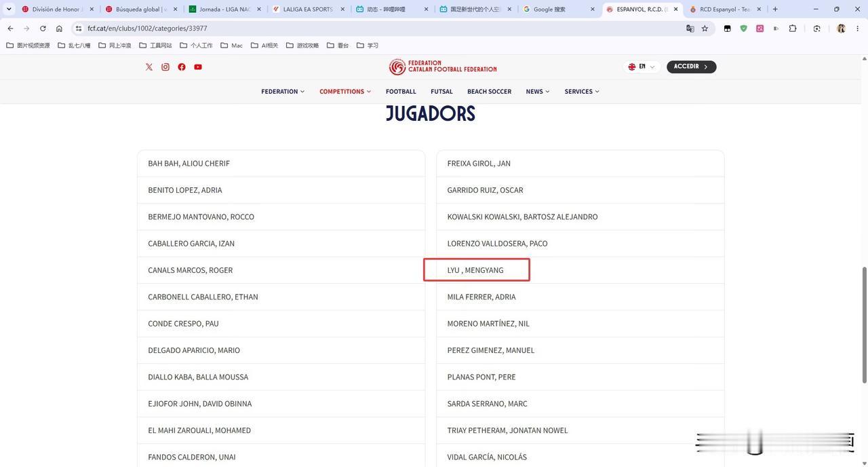Image resolution: width=868 pixels, height=467 pixels.
Task: Go to the BEACH SOCCER section
Action: pyautogui.click(x=489, y=92)
